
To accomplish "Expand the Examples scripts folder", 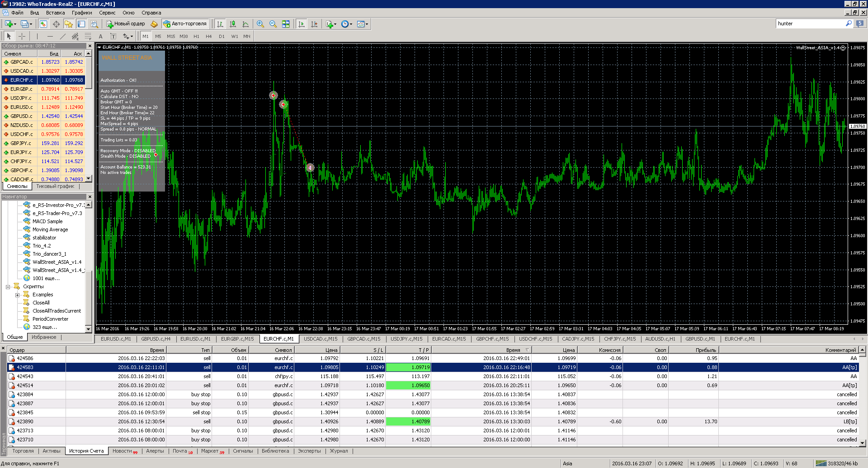I will click(x=17, y=295).
